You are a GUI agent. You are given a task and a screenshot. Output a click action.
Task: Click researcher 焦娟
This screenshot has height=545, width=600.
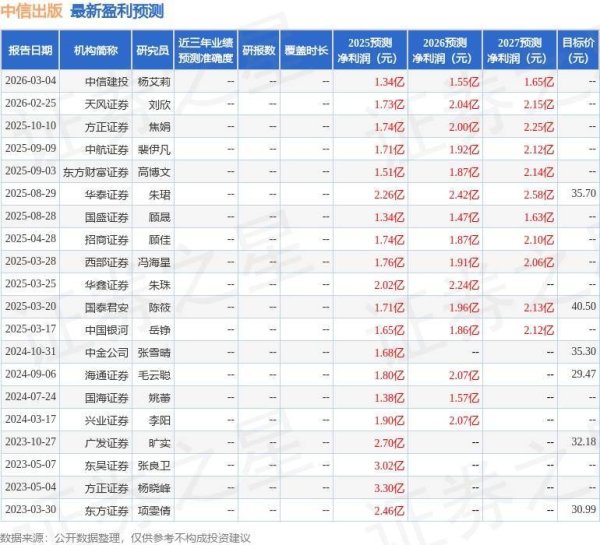point(160,127)
